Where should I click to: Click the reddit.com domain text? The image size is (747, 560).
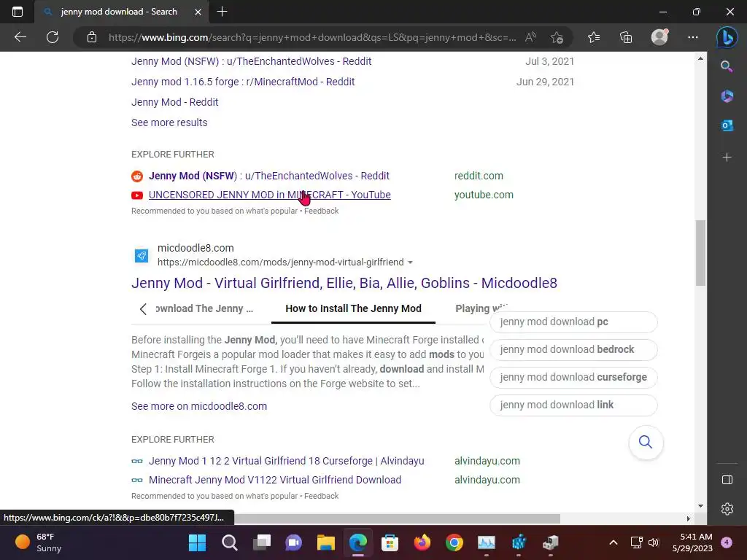click(x=479, y=176)
